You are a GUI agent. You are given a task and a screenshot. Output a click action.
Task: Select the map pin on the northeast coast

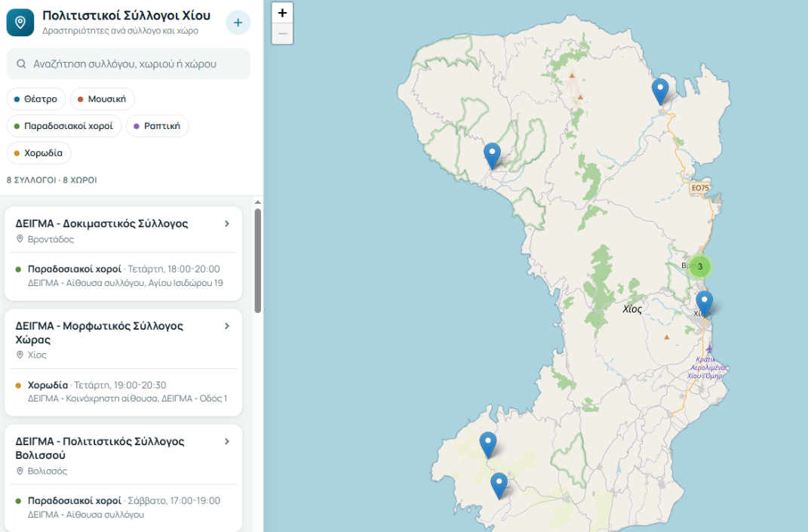pyautogui.click(x=660, y=92)
